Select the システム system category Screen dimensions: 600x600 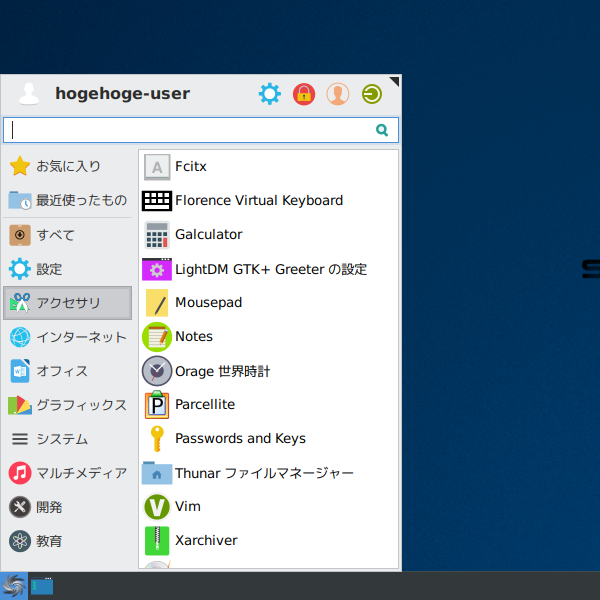pyautogui.click(x=67, y=439)
